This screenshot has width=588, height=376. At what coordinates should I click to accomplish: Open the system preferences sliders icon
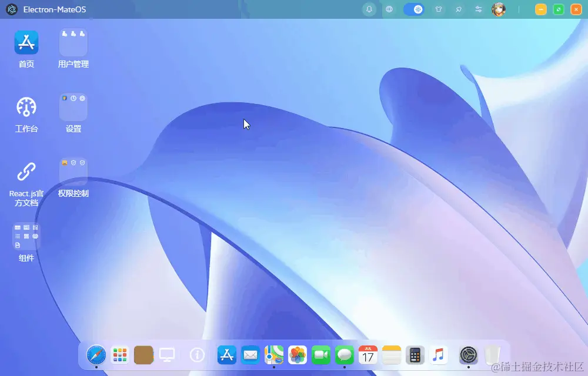[478, 9]
